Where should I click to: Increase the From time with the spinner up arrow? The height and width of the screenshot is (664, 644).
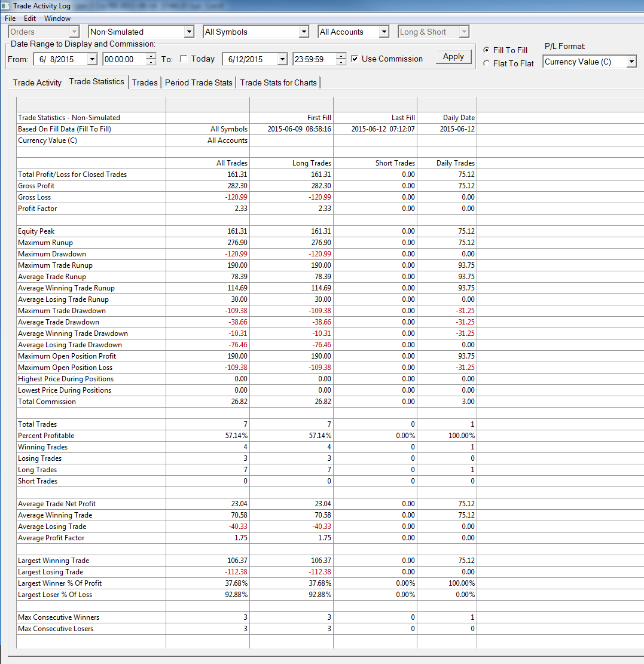point(151,56)
